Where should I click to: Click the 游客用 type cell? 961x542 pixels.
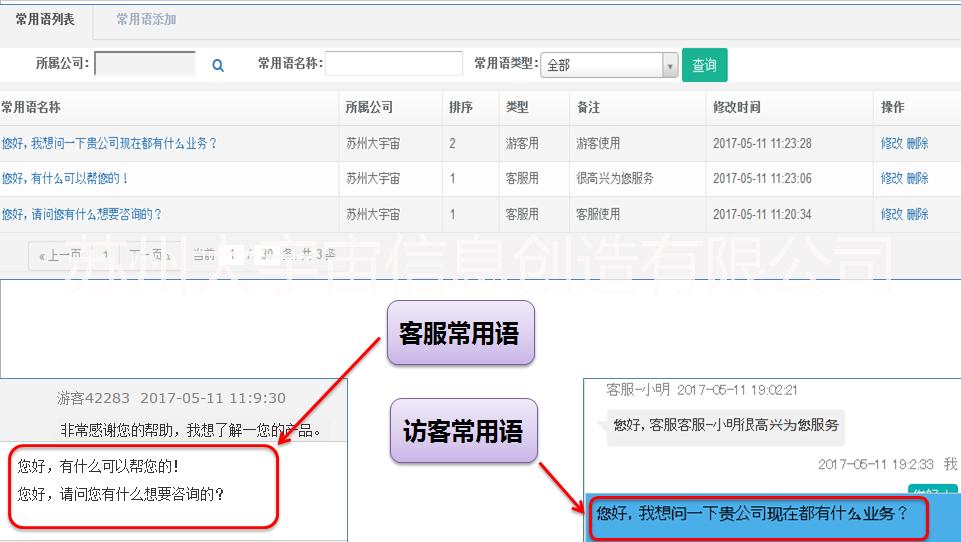tap(522, 143)
